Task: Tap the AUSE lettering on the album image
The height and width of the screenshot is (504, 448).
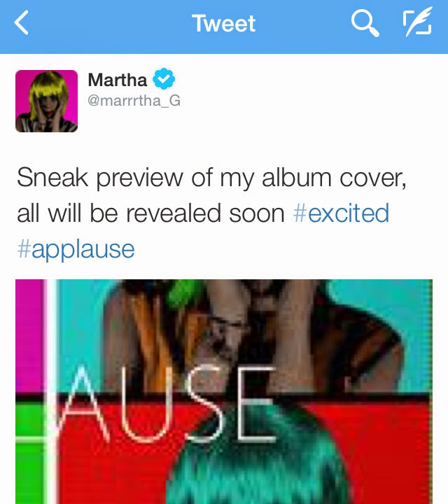Action: [x=164, y=404]
